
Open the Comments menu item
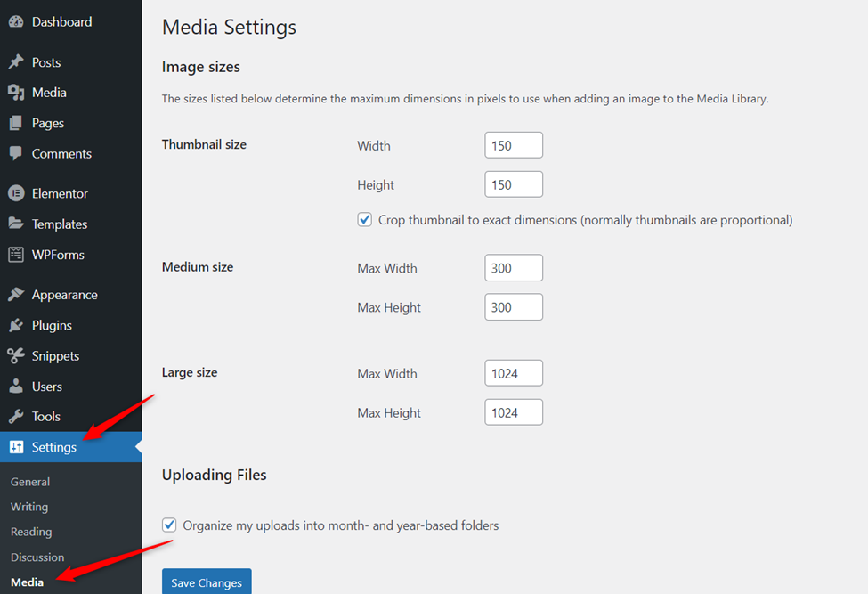click(61, 153)
